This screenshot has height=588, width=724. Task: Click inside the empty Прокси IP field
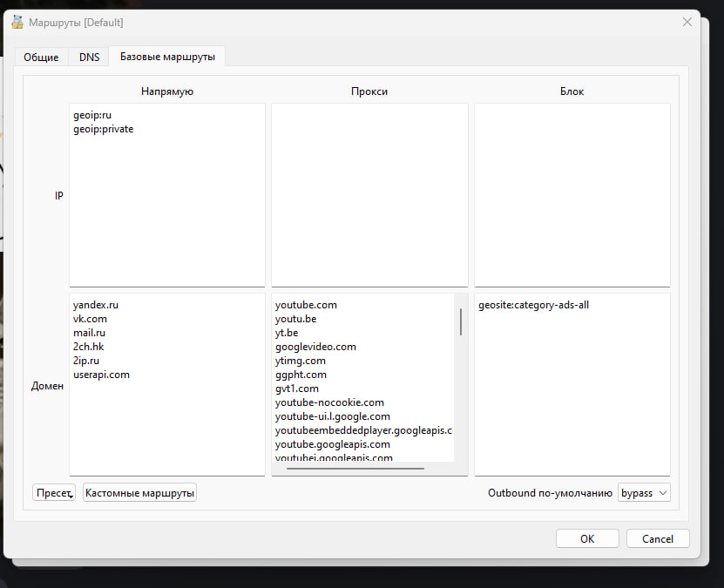point(369,195)
